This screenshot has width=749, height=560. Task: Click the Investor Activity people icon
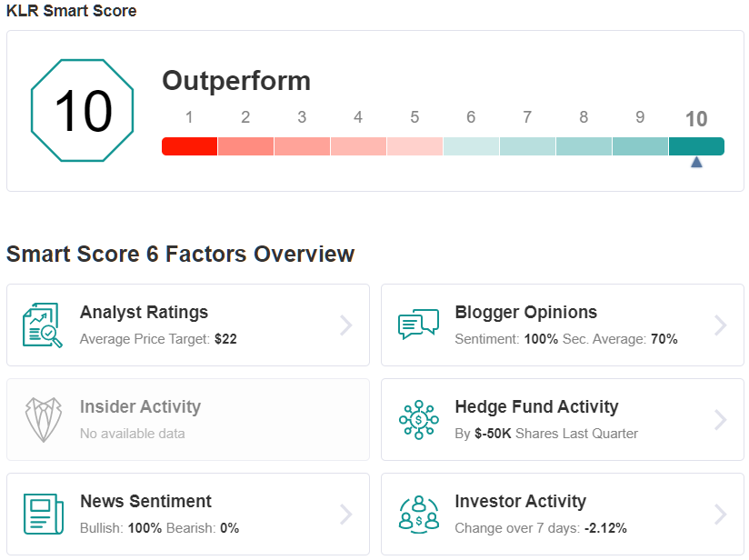[418, 515]
